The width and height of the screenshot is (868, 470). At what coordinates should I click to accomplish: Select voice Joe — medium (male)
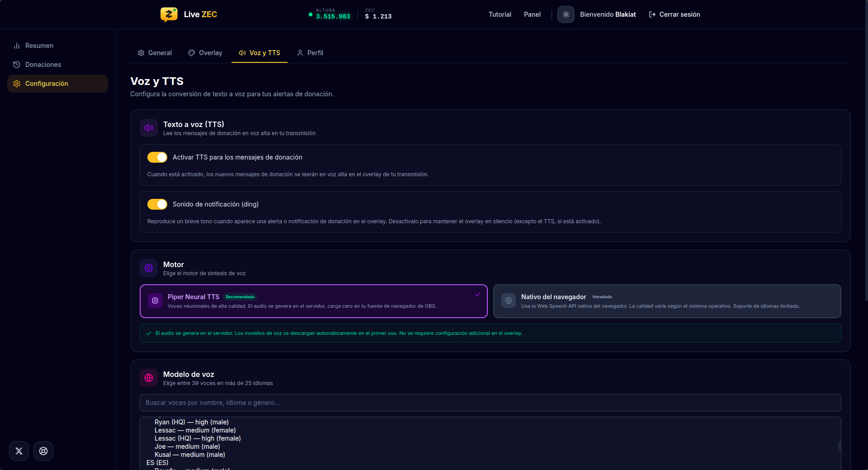coord(187,446)
